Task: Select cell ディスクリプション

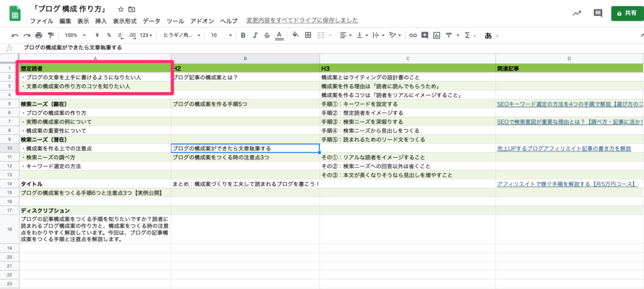Action: (95, 210)
